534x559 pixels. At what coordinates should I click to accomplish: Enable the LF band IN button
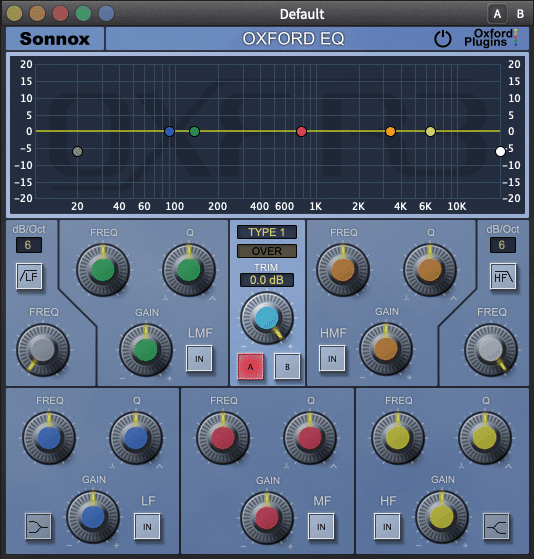tap(147, 526)
